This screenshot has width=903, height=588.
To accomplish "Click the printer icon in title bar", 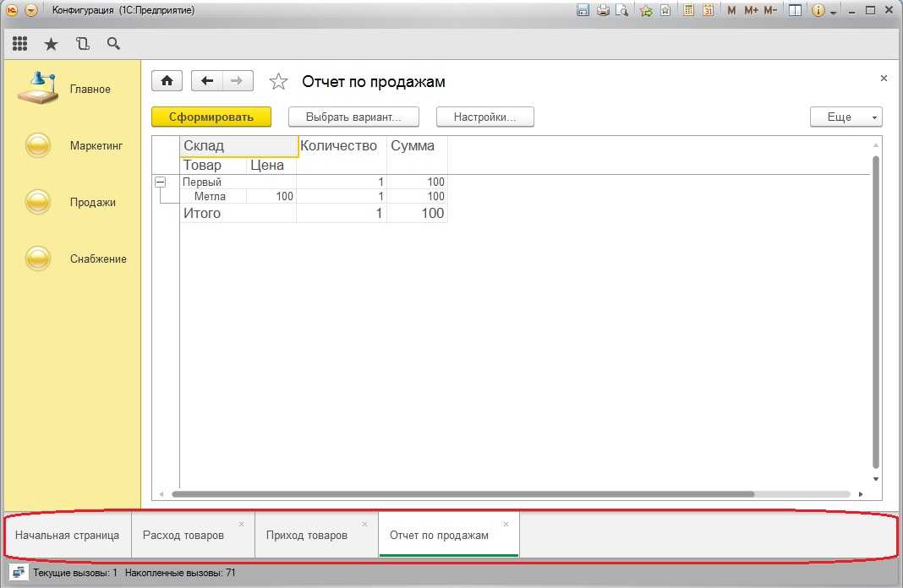I will click(603, 11).
